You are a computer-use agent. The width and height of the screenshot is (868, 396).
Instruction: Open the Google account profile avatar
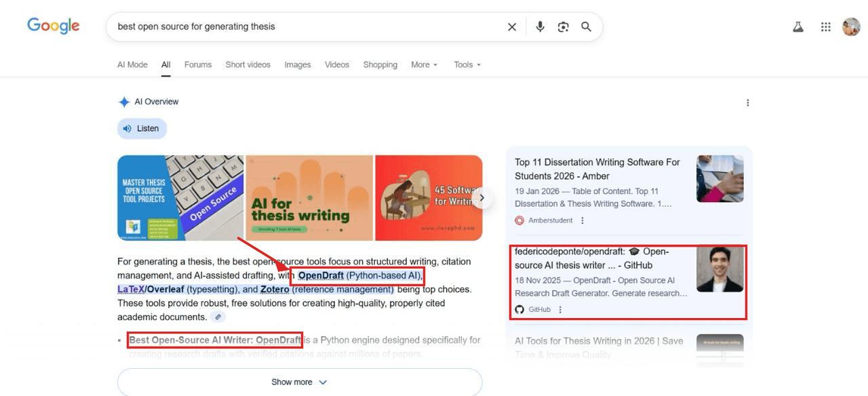[851, 27]
